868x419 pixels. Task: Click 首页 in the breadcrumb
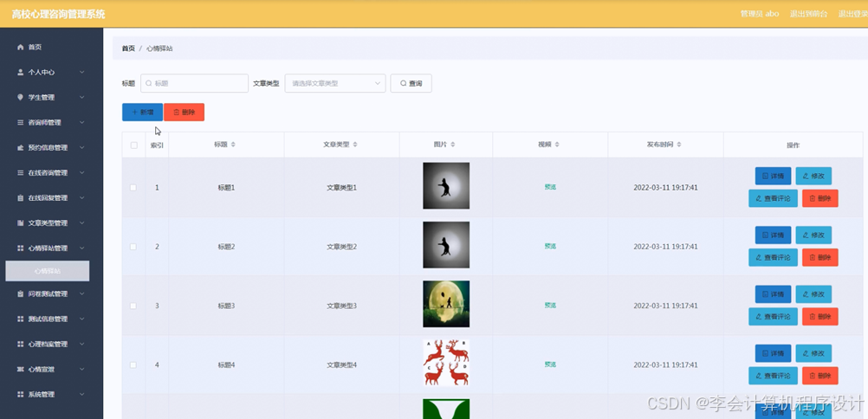tap(128, 48)
